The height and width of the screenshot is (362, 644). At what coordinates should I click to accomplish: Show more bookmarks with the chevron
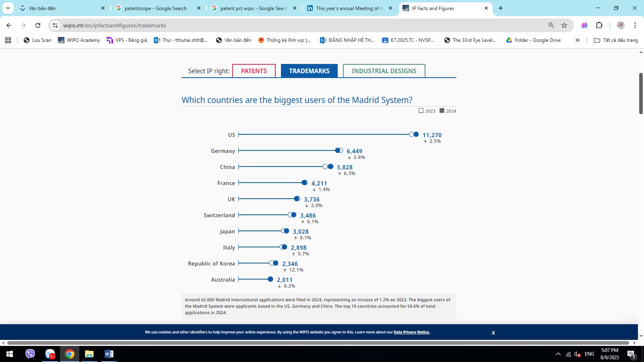pos(577,40)
